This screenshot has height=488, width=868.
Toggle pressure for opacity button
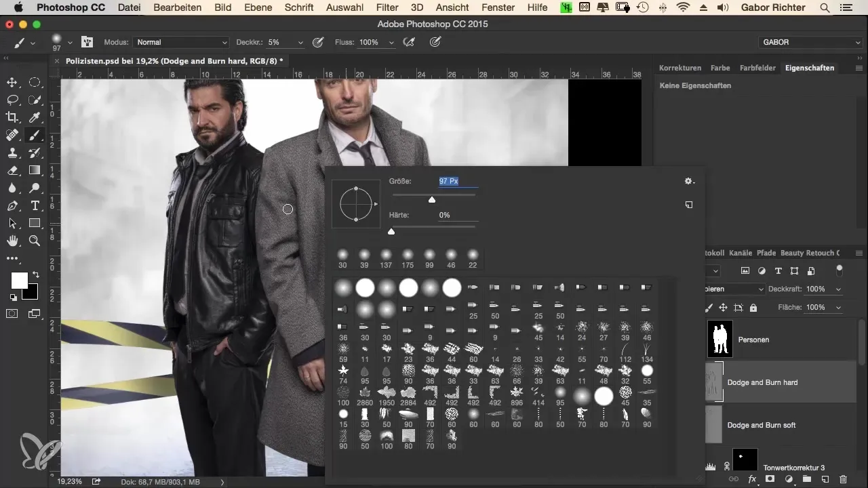pyautogui.click(x=317, y=42)
